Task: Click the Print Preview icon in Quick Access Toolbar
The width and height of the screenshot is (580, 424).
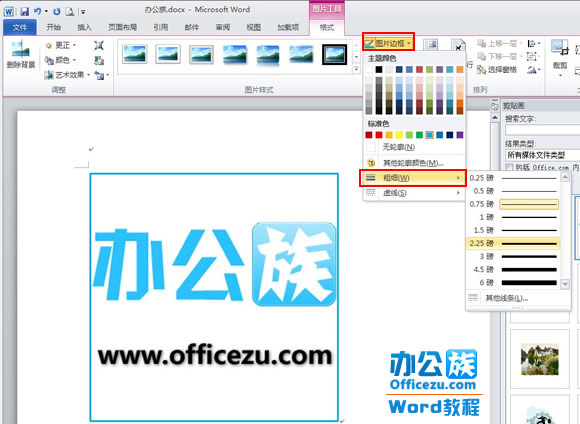Action: (70, 11)
